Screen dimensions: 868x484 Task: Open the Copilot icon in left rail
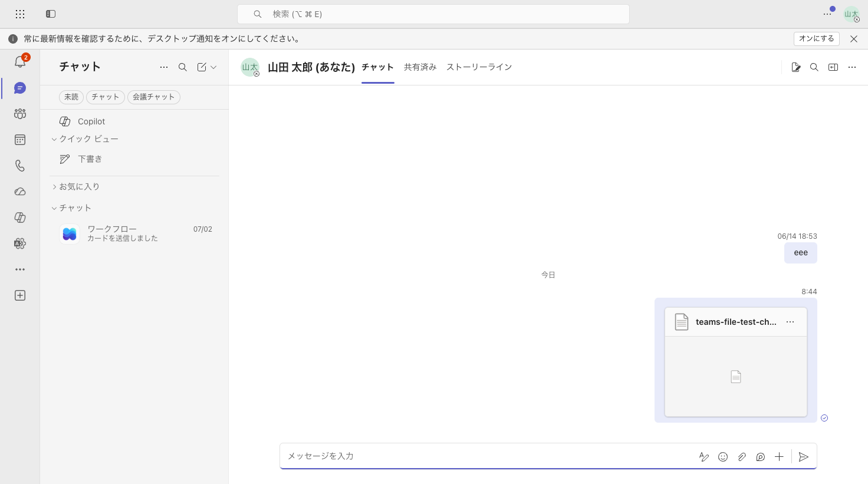click(20, 218)
